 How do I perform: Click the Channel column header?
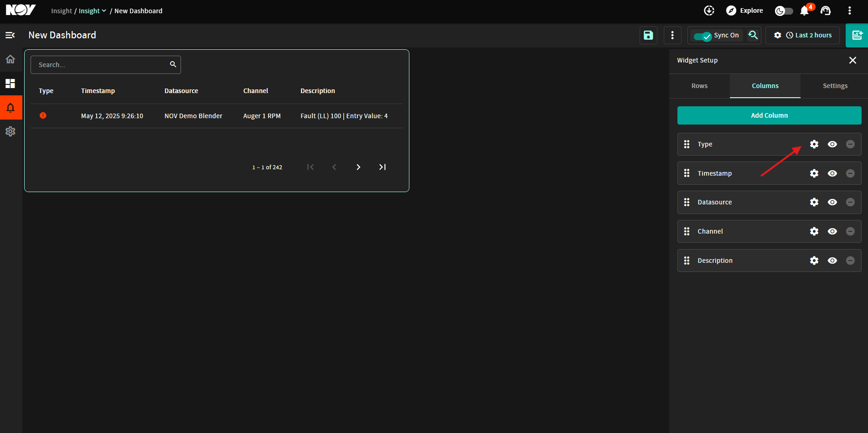point(256,91)
